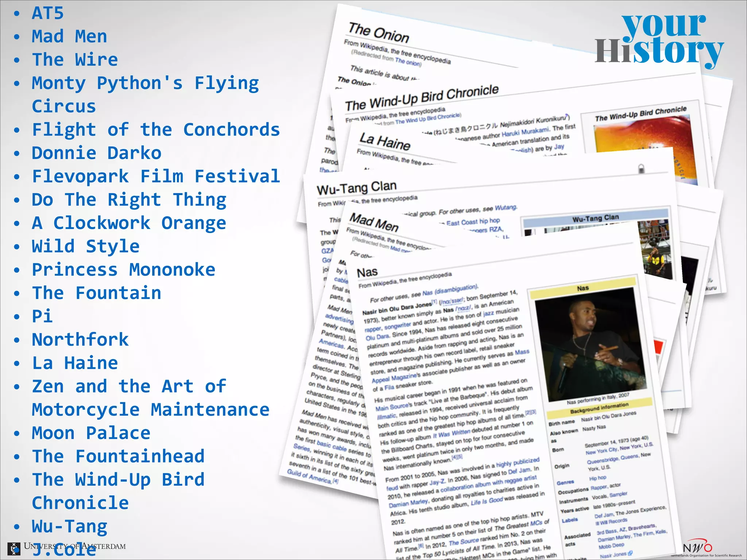Open the Haruki Murakami link

pyautogui.click(x=525, y=132)
